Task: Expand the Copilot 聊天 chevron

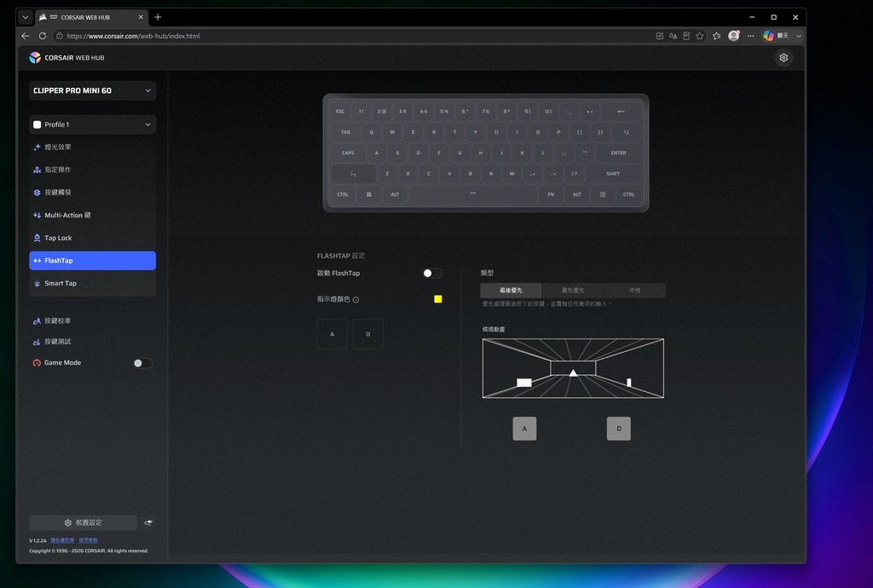Action: click(x=799, y=36)
